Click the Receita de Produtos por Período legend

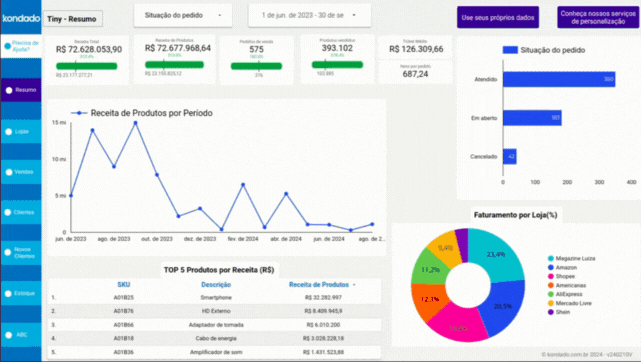(x=141, y=113)
